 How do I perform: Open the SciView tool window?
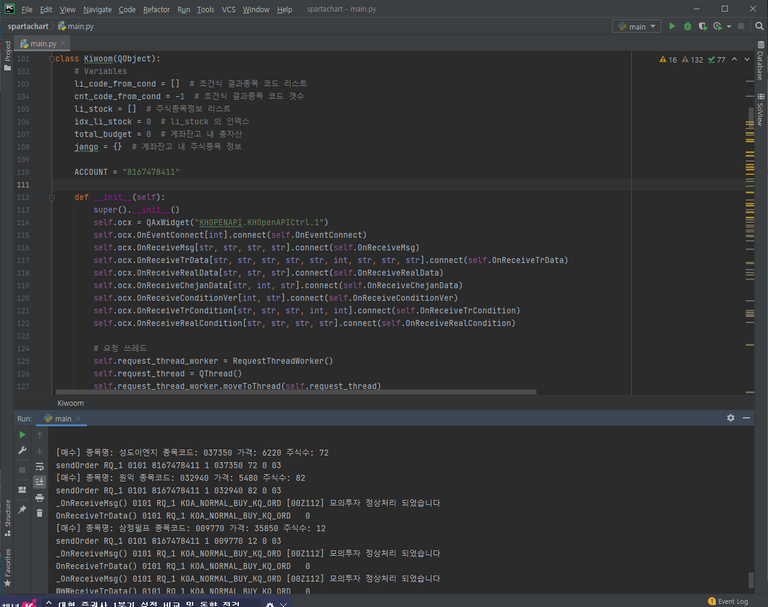pyautogui.click(x=761, y=110)
